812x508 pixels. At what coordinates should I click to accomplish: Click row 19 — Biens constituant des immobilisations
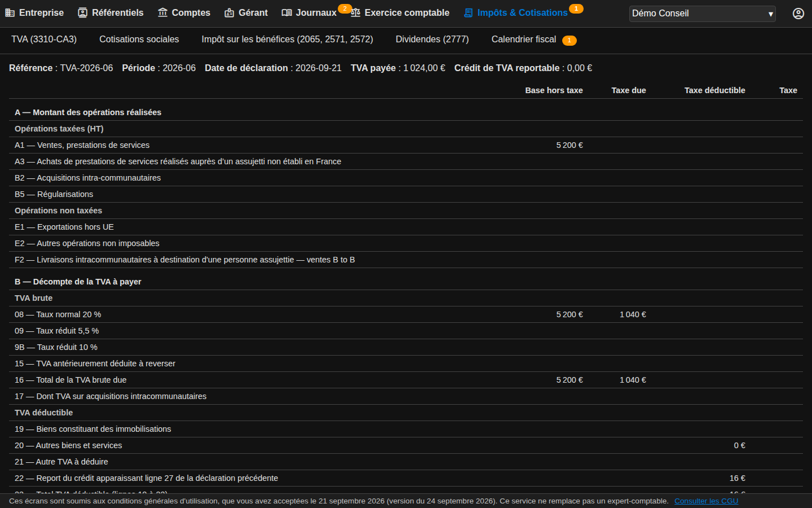pyautogui.click(x=406, y=429)
